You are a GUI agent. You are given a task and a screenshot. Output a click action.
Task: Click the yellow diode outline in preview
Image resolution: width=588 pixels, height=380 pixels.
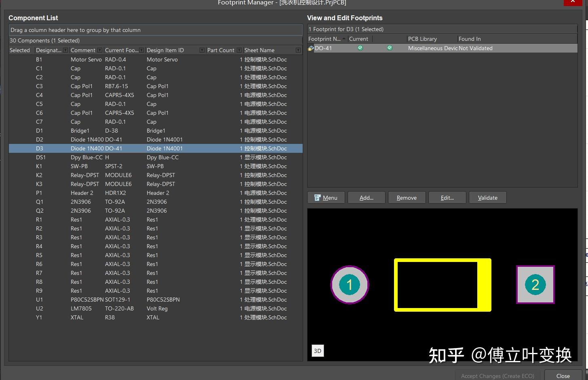(x=443, y=285)
